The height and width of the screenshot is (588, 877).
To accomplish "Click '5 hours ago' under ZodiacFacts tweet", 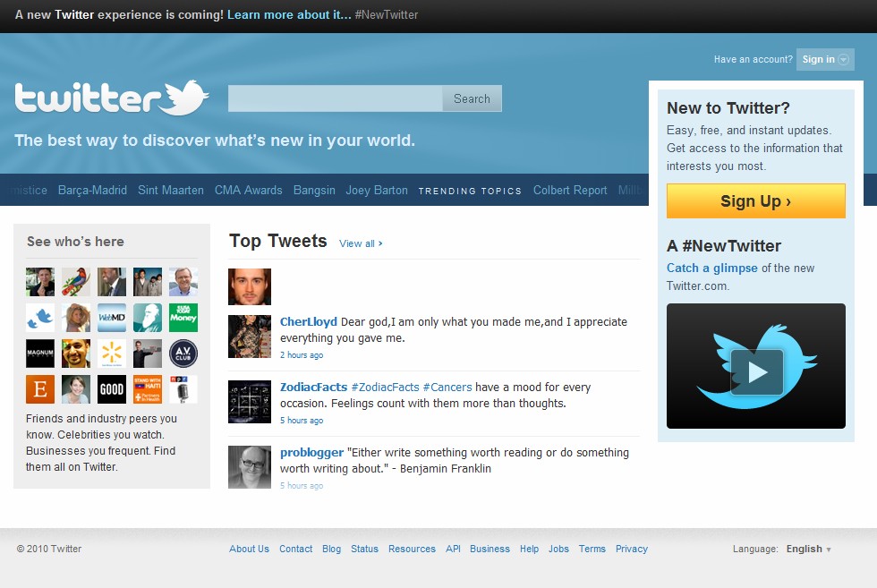I will [x=302, y=420].
